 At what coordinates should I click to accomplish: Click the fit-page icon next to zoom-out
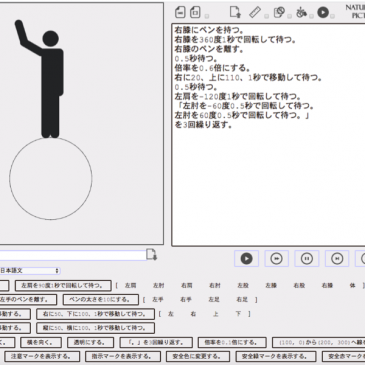point(195,13)
